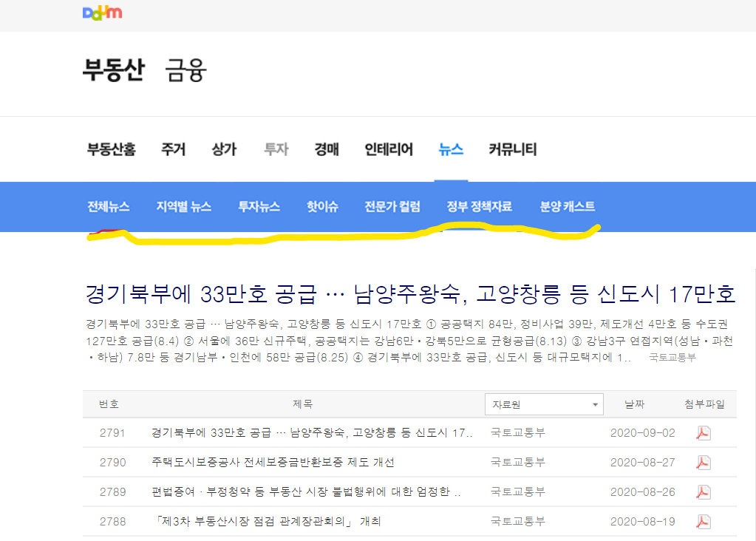Open the 자료원 source filter dropdown

(x=544, y=404)
